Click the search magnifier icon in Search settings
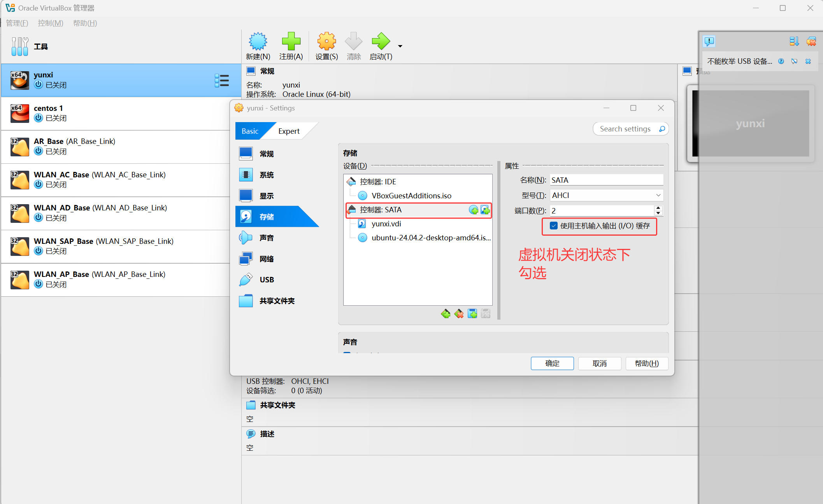Image resolution: width=823 pixels, height=504 pixels. click(662, 129)
